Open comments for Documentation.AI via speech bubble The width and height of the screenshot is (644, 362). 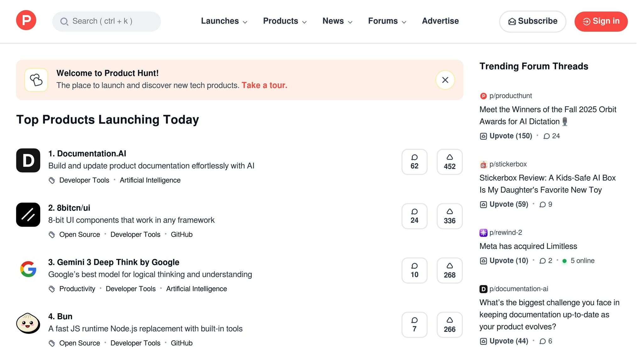click(x=414, y=162)
